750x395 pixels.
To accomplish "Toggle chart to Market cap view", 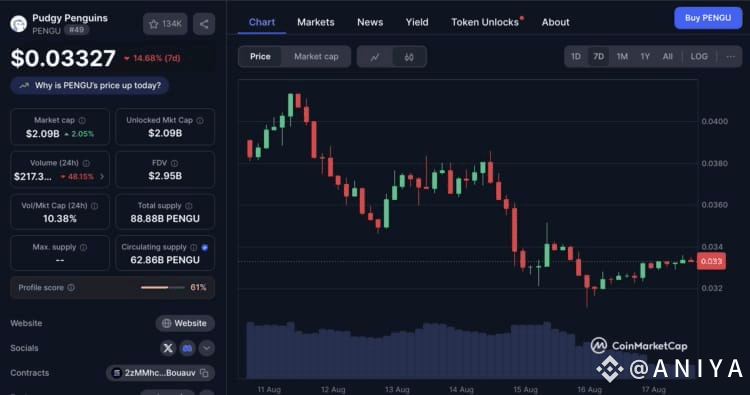I will point(316,56).
